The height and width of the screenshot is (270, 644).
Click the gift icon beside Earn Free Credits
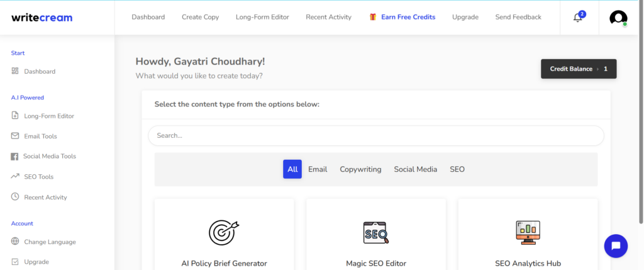(x=373, y=17)
